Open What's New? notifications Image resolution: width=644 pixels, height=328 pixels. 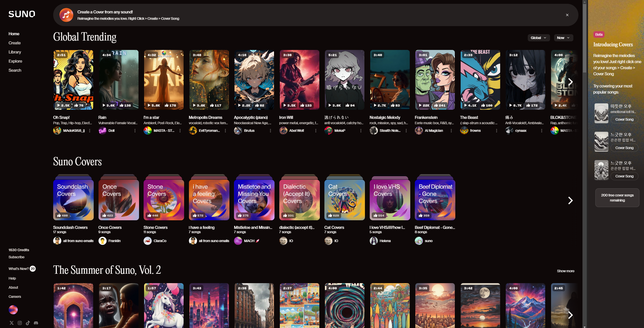point(22,269)
